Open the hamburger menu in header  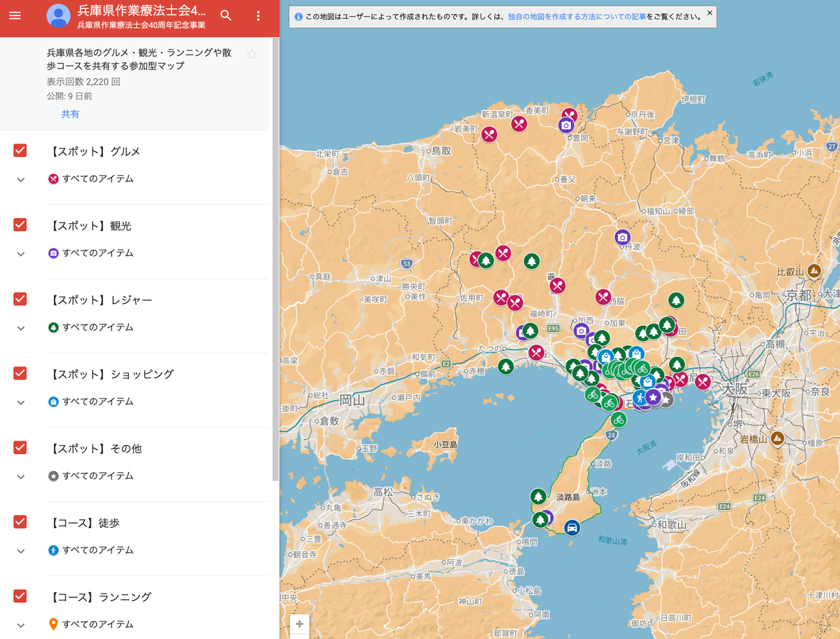(15, 16)
